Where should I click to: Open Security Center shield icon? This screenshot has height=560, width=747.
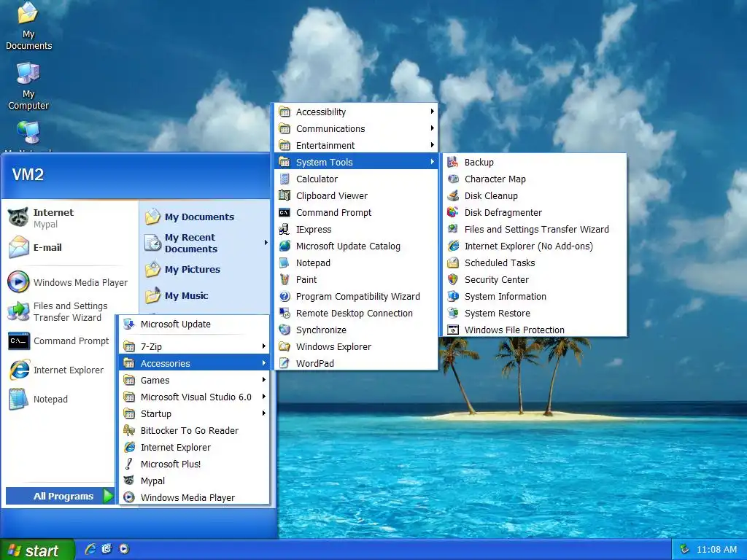(x=453, y=279)
